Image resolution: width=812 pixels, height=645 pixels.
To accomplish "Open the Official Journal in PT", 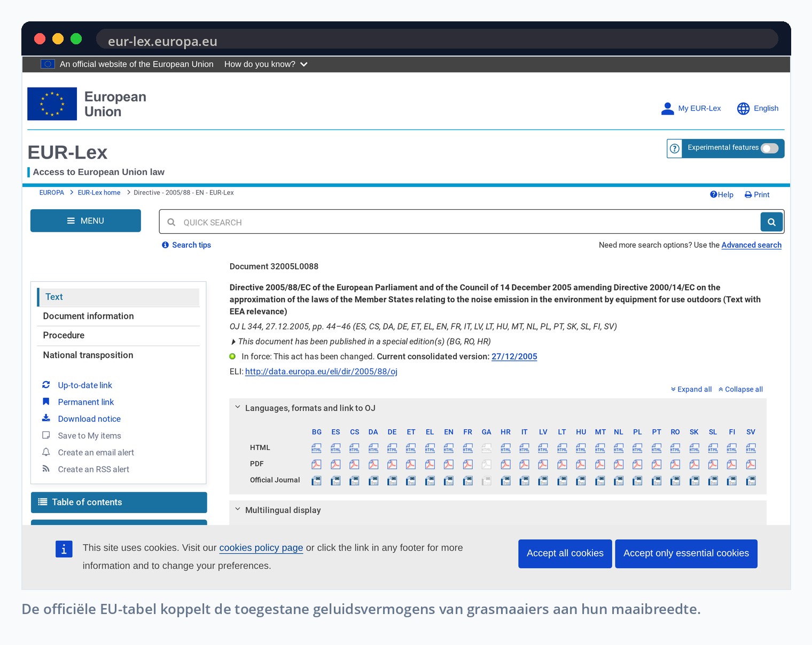I will click(x=657, y=481).
